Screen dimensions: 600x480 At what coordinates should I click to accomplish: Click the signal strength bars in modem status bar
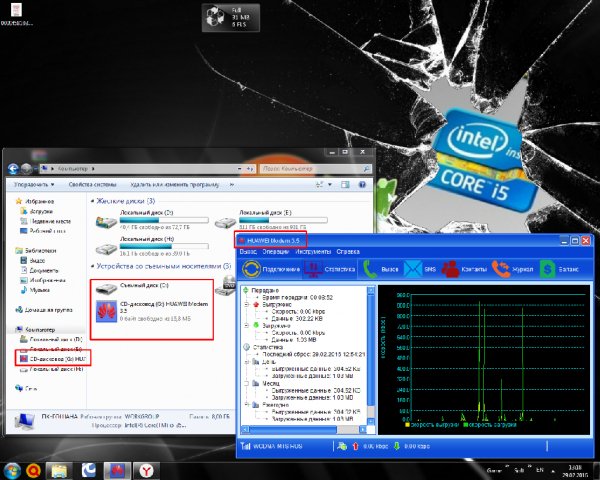245,446
